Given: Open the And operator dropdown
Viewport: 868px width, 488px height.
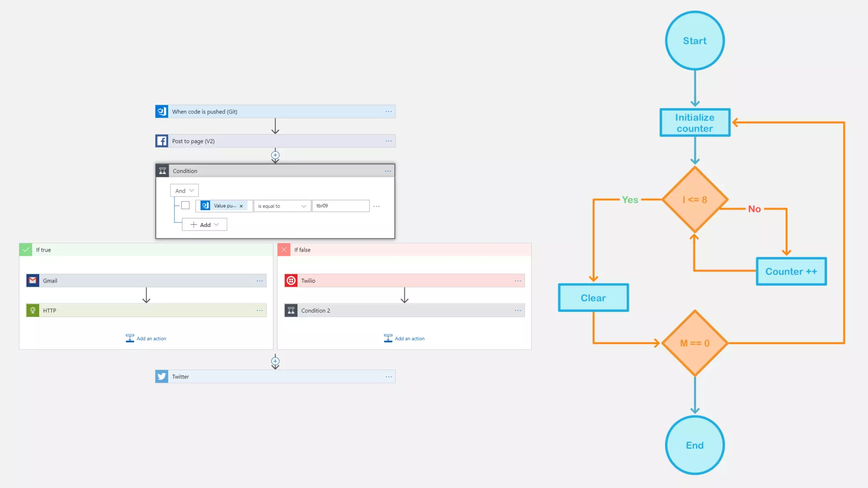Looking at the screenshot, I should tap(184, 191).
